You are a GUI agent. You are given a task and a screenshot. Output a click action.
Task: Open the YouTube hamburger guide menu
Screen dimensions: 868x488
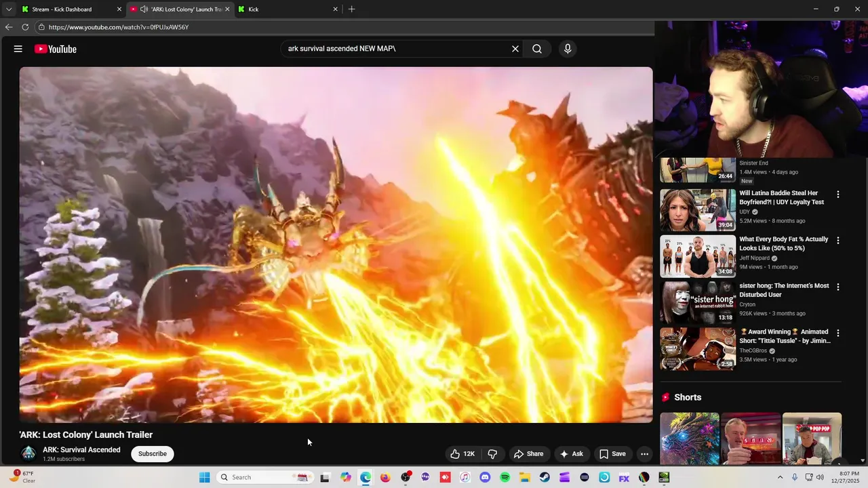[x=18, y=49]
